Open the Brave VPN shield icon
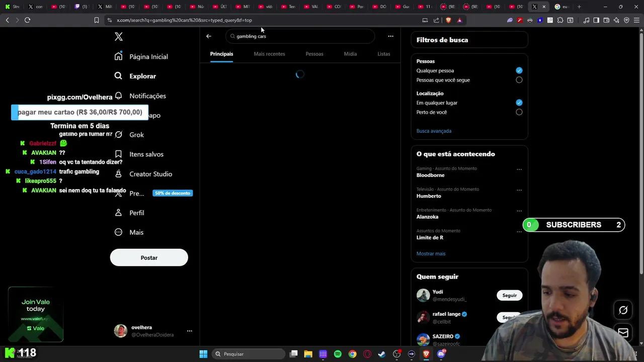 [x=626, y=20]
